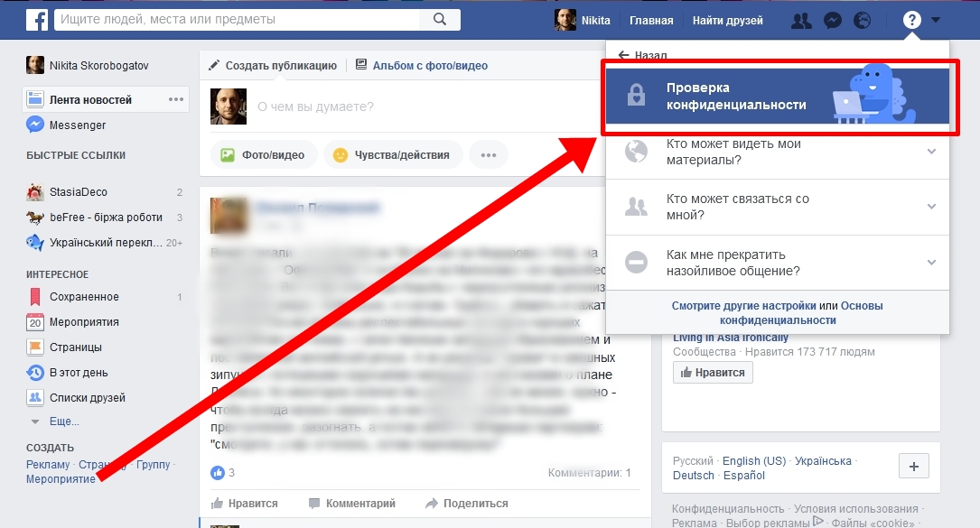Click the 'Смотрите другие настройки' link
The width and height of the screenshot is (980, 528).
pos(743,306)
